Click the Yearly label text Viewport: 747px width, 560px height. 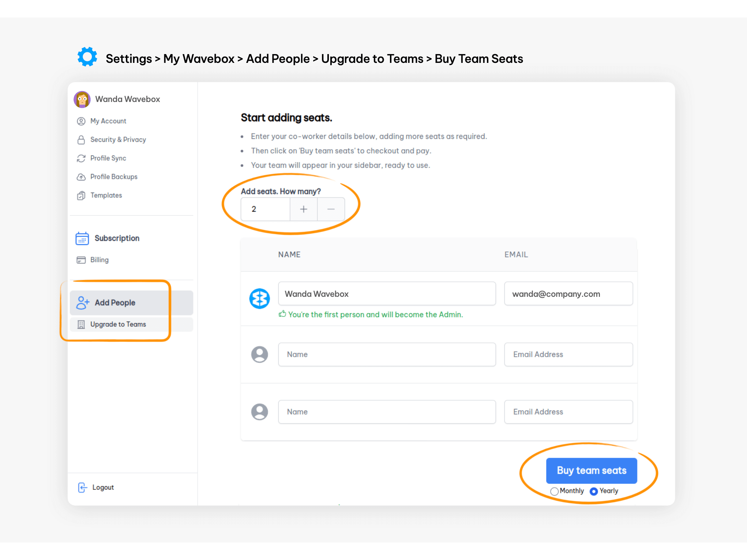click(609, 491)
